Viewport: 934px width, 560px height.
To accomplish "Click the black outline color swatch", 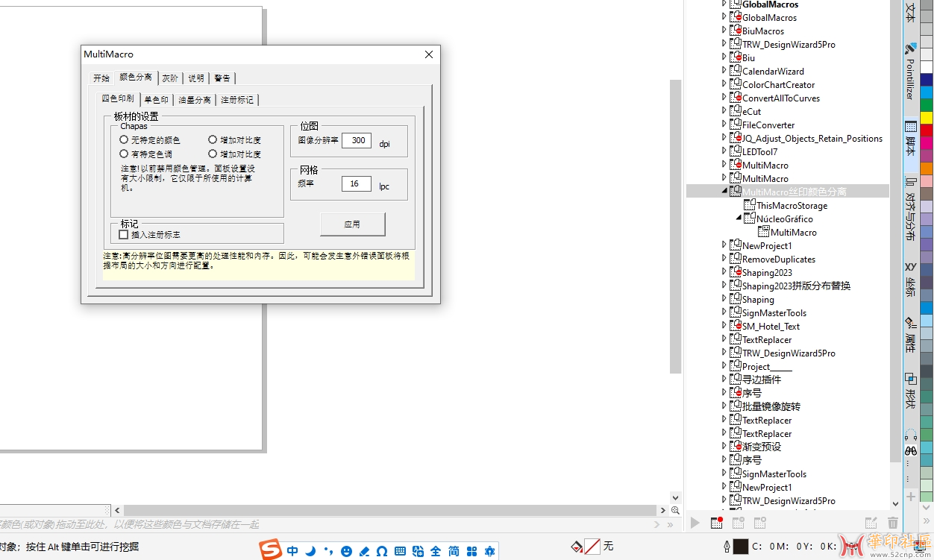I will point(741,547).
